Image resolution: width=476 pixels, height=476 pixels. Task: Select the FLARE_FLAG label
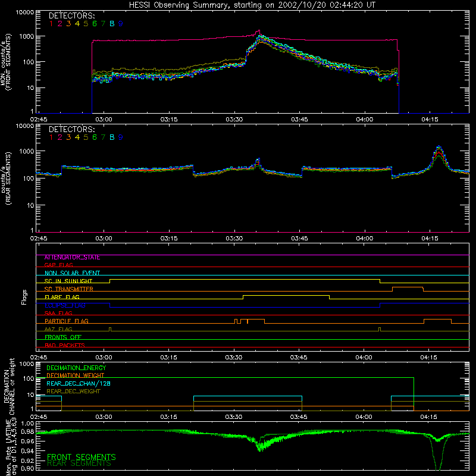pyautogui.click(x=62, y=297)
